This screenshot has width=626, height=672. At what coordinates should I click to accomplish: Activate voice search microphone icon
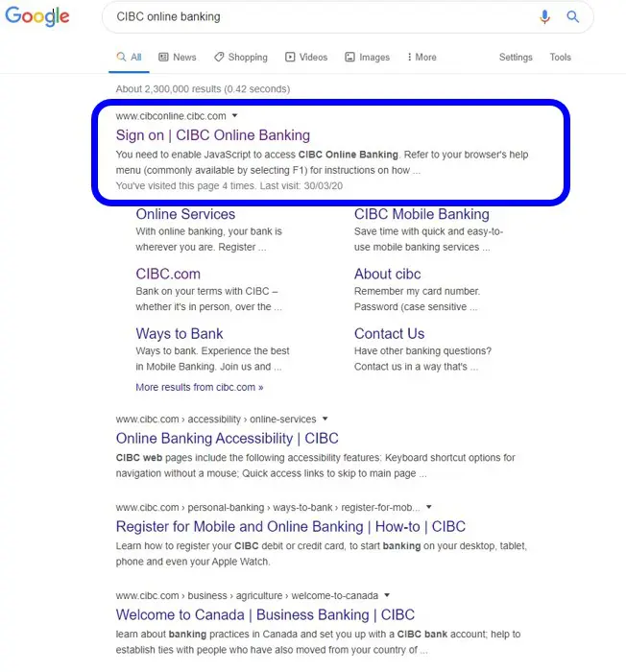pos(544,16)
